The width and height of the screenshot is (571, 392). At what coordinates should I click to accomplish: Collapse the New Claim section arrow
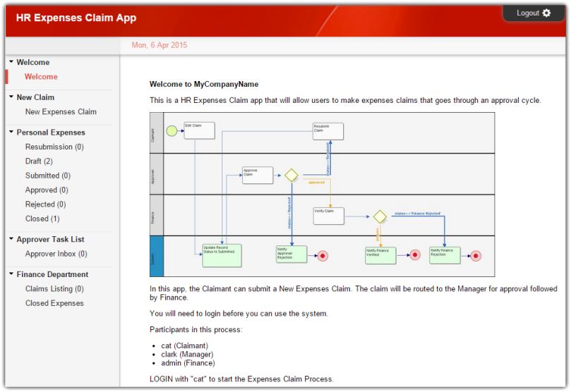(11, 97)
